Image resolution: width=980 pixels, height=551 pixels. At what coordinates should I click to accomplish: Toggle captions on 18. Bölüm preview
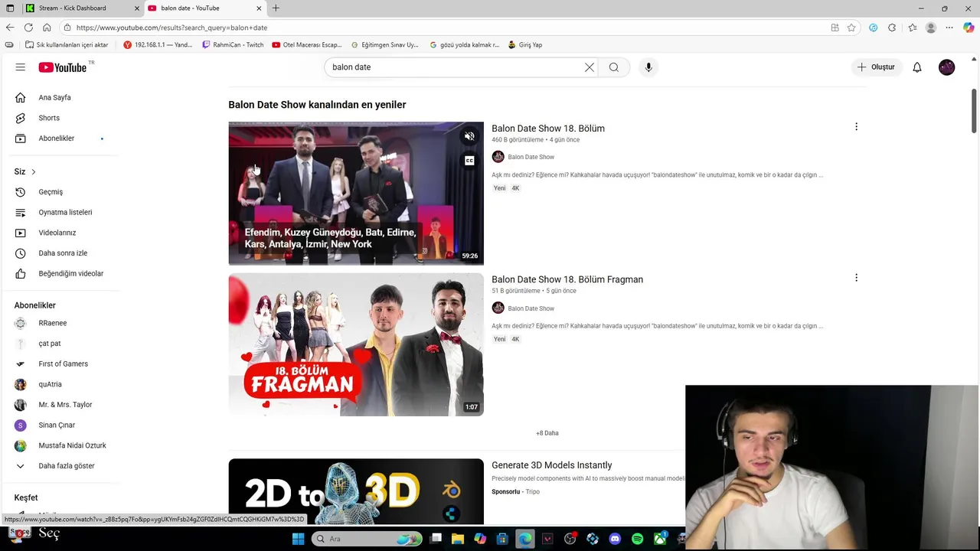tap(469, 161)
